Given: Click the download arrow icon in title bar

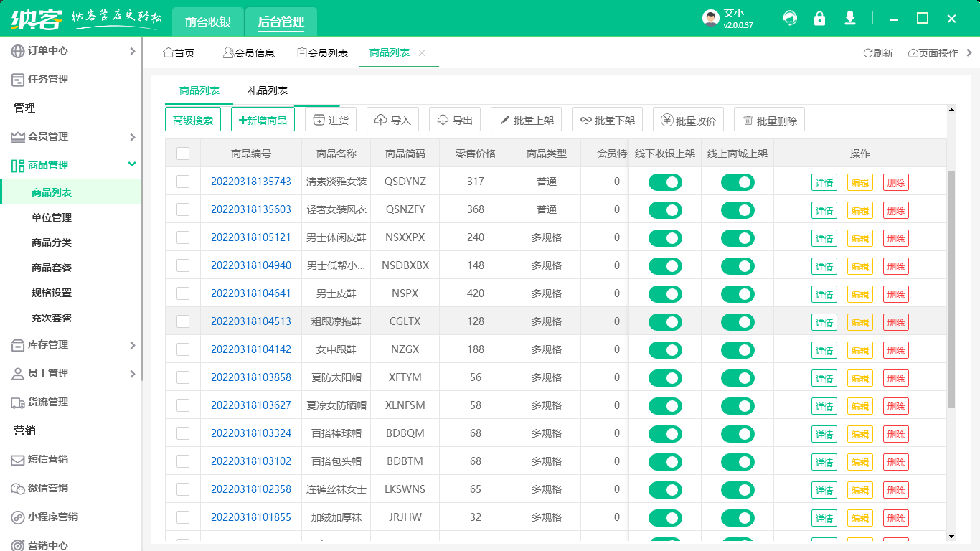Looking at the screenshot, I should pyautogui.click(x=850, y=18).
